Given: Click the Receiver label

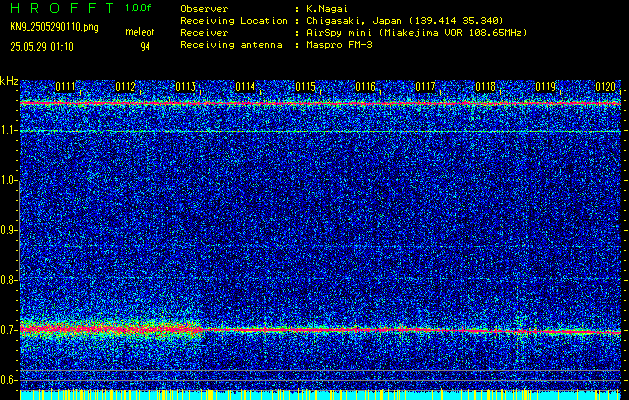Looking at the screenshot, I should click(x=204, y=32).
